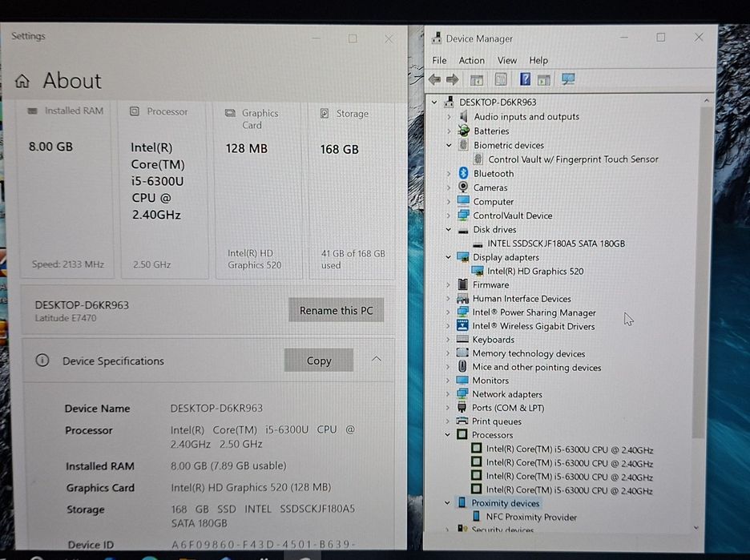Click the Rename this PC button
This screenshot has width=750, height=560.
[x=336, y=310]
